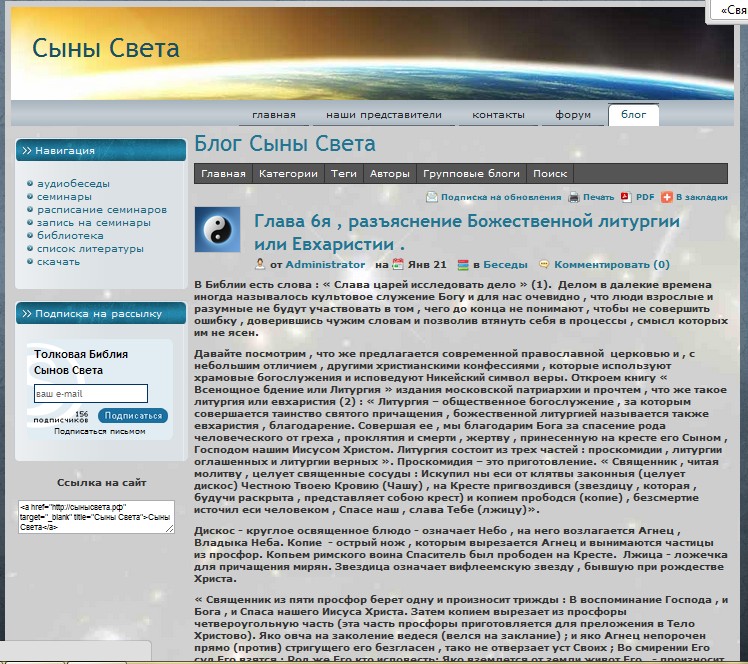This screenshot has width=748, height=664.
Task: Click the yin-yang author avatar
Action: tap(218, 229)
